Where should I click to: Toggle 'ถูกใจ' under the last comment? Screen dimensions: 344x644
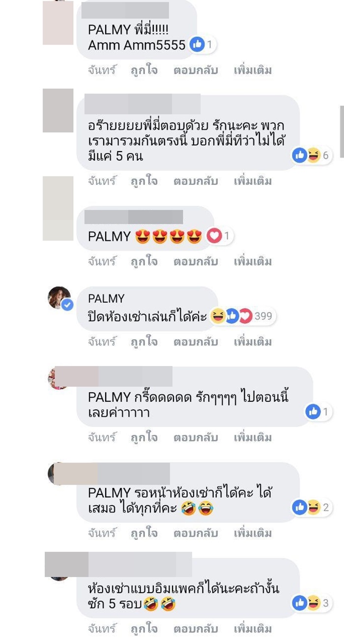click(x=144, y=629)
